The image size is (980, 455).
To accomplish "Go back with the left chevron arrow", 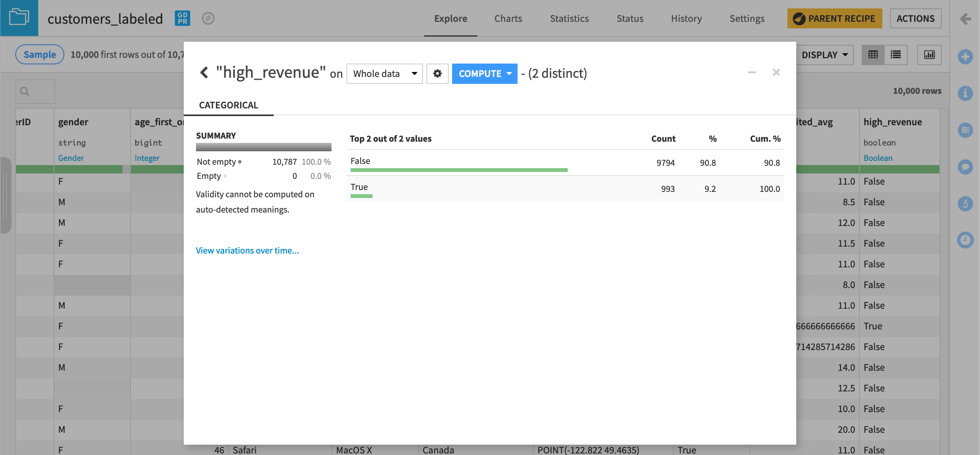I will tap(204, 72).
